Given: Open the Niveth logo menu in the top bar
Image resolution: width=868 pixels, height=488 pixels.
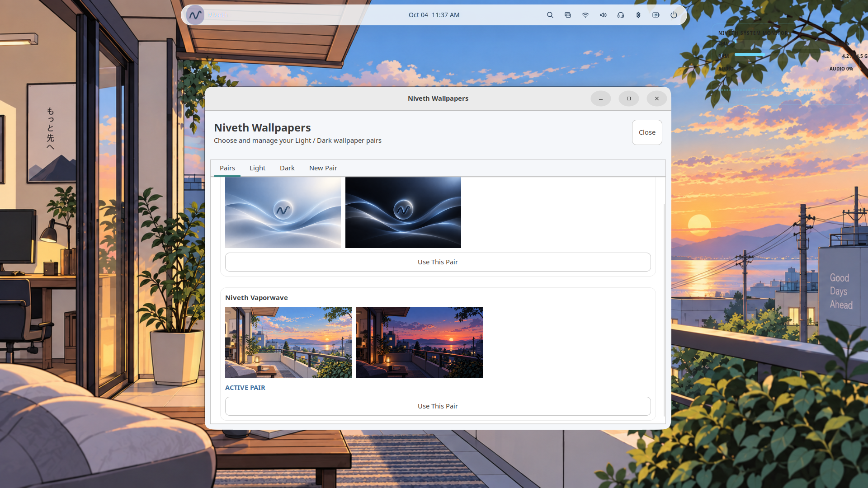Looking at the screenshot, I should coord(195,15).
